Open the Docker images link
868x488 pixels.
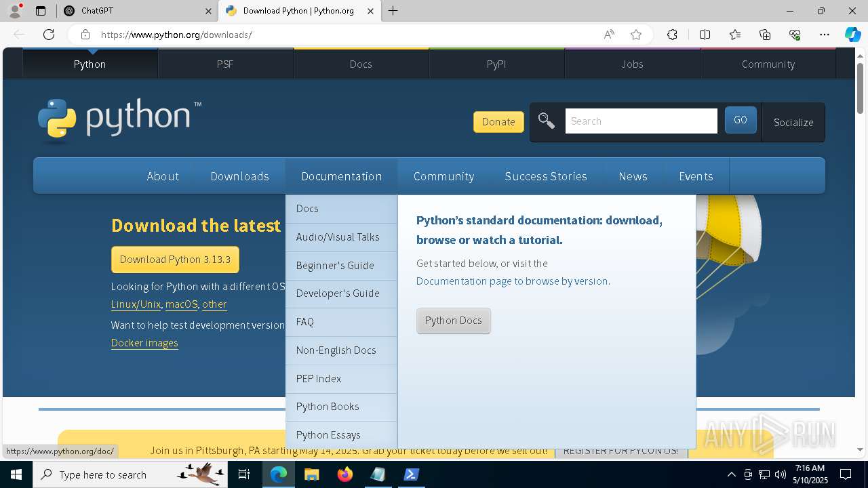(x=144, y=343)
